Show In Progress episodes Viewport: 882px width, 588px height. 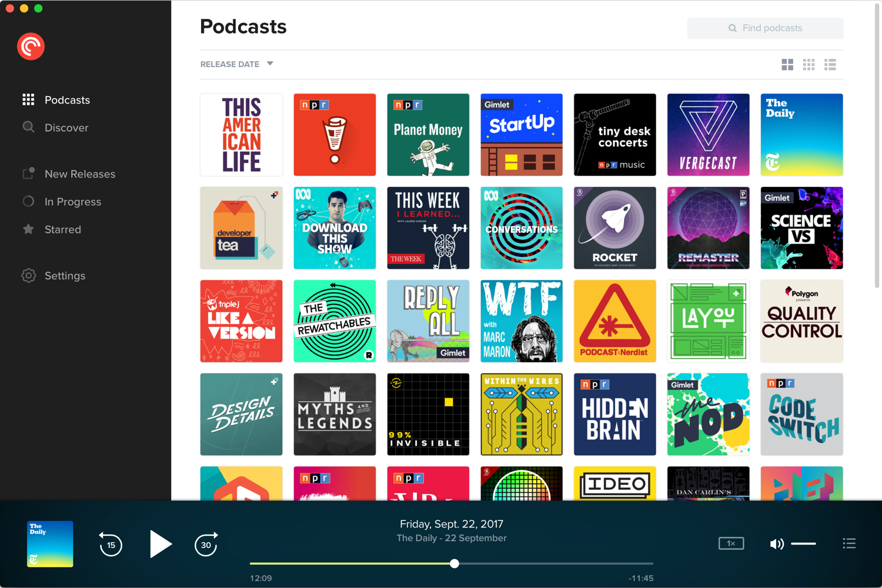tap(72, 202)
